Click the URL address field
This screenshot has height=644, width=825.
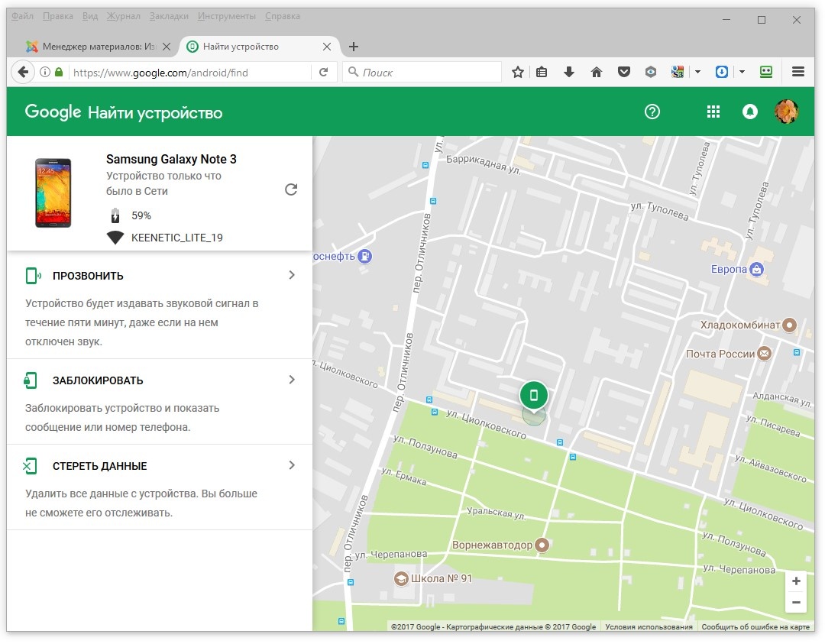(190, 72)
